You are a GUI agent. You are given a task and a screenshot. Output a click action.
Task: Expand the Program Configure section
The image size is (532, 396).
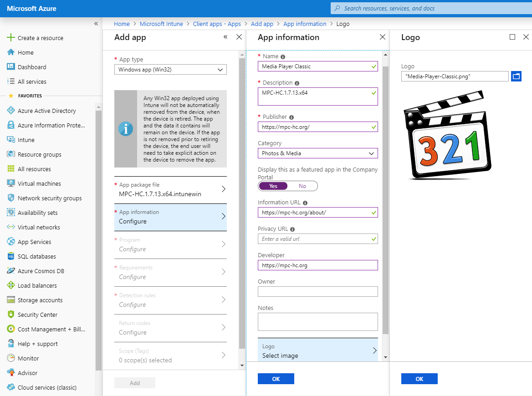tap(170, 245)
